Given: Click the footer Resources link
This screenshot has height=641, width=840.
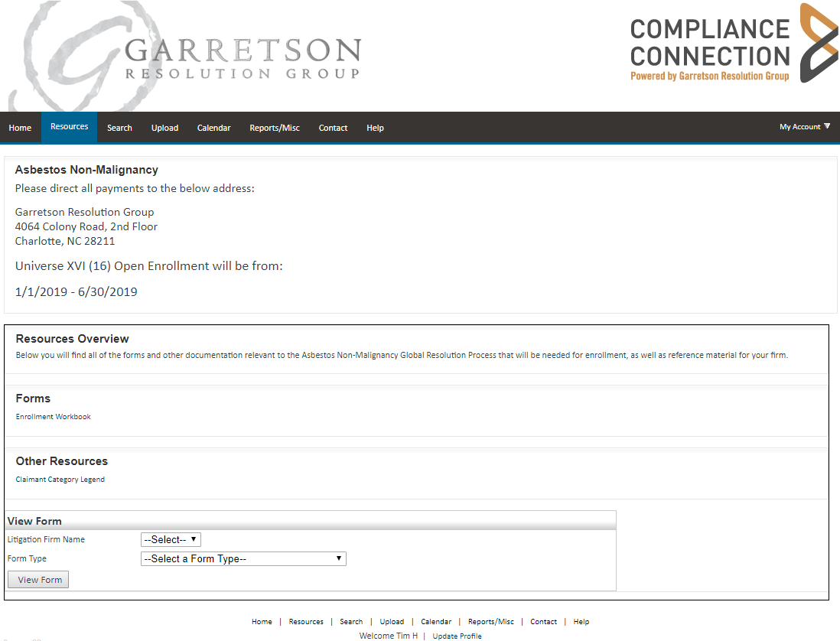Looking at the screenshot, I should [x=306, y=622].
